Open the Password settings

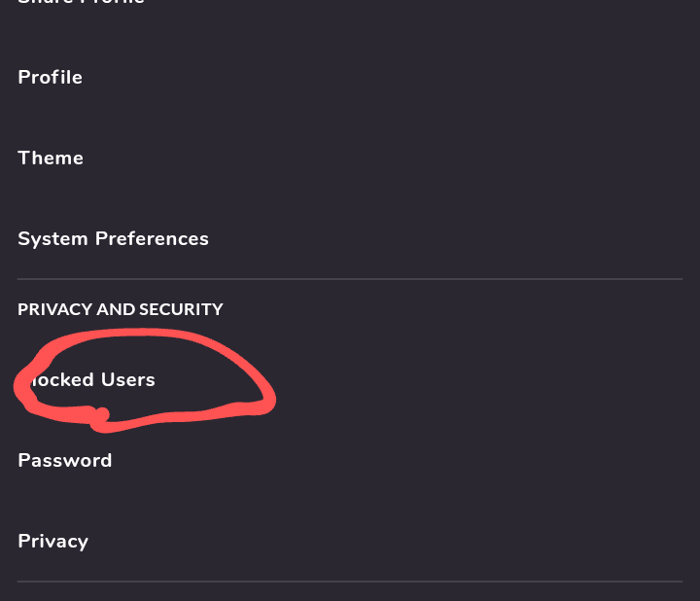click(65, 461)
